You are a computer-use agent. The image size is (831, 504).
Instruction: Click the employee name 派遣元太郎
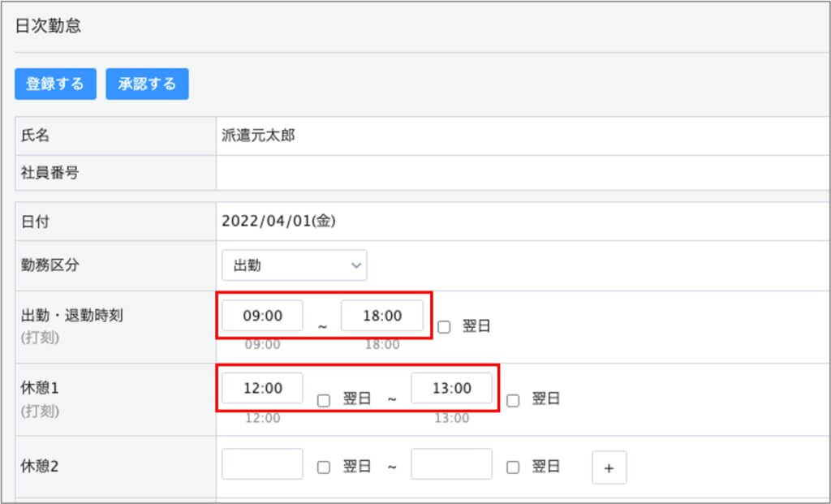pyautogui.click(x=258, y=136)
